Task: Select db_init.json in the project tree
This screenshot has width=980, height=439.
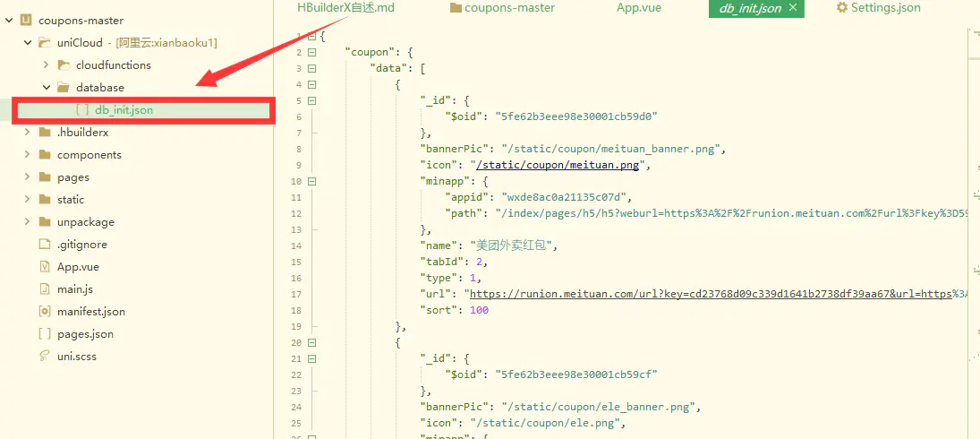Action: click(124, 110)
